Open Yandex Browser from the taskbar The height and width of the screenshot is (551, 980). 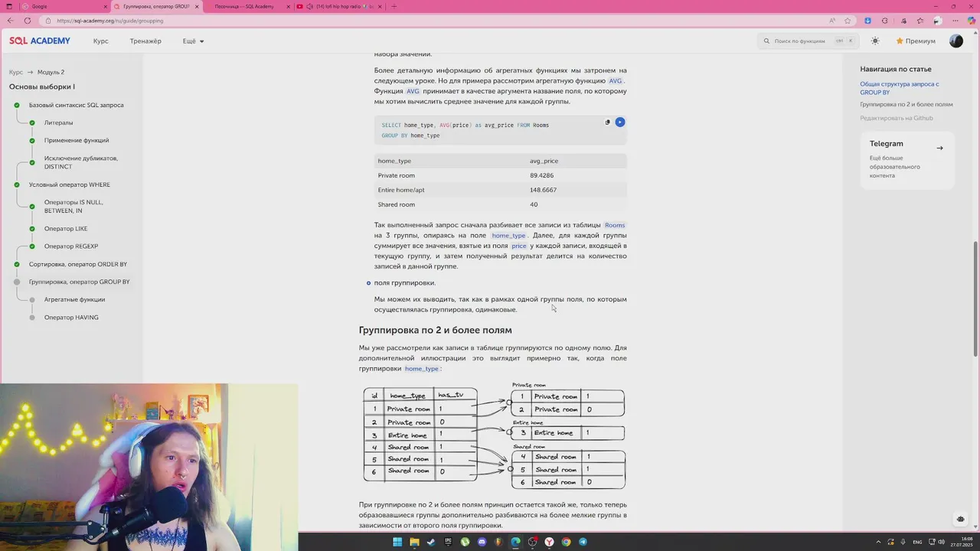pyautogui.click(x=549, y=542)
